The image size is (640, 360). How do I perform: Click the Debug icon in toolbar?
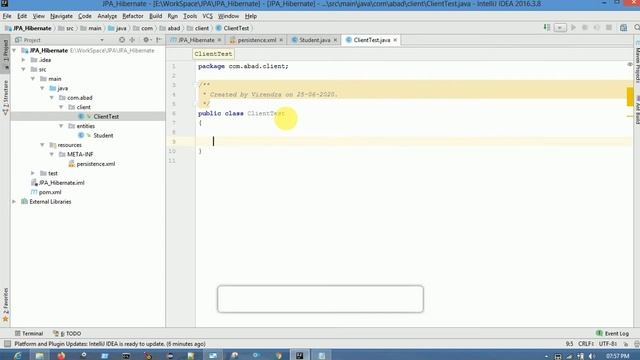[585, 28]
